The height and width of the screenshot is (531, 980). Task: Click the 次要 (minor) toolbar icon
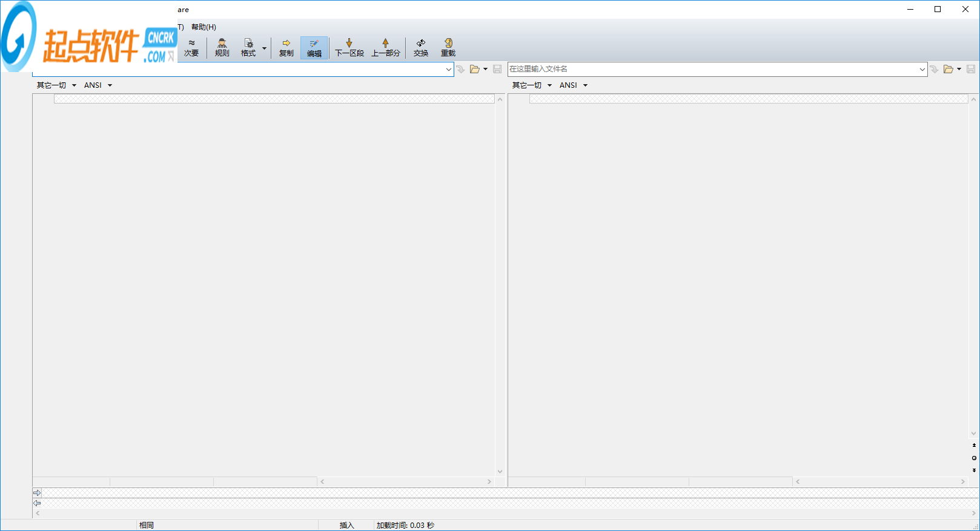click(x=191, y=48)
